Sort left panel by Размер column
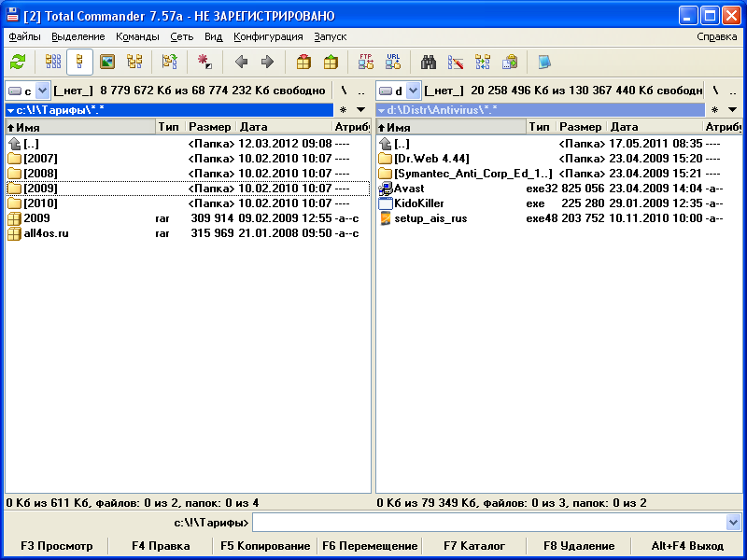747x560 pixels. point(210,127)
